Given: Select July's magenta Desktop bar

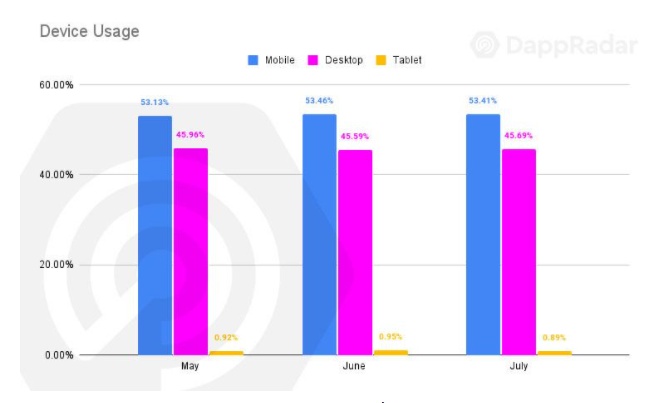Looking at the screenshot, I should (x=519, y=252).
